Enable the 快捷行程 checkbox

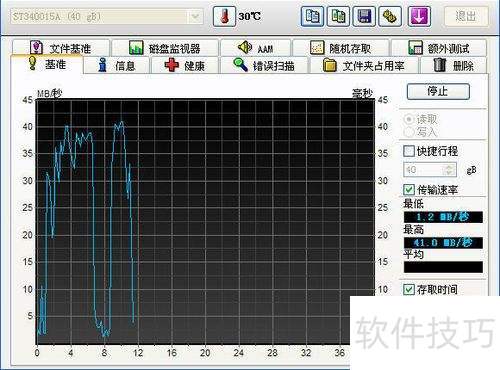[409, 151]
